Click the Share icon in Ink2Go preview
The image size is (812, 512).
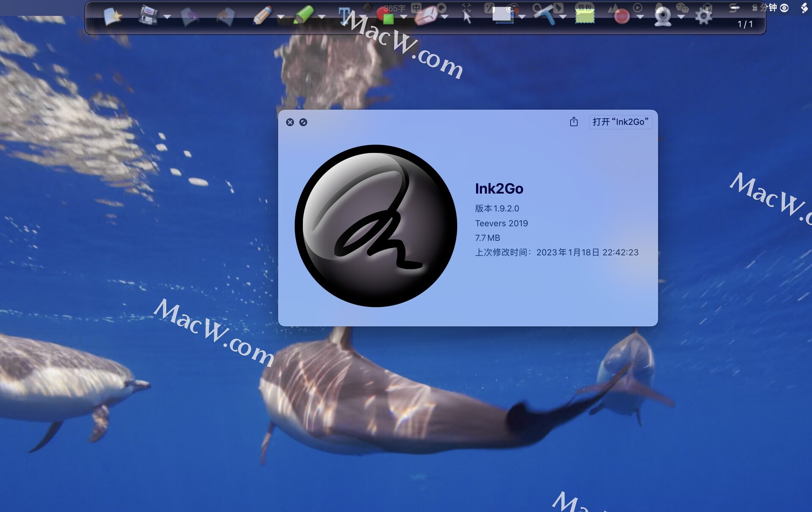pos(573,122)
